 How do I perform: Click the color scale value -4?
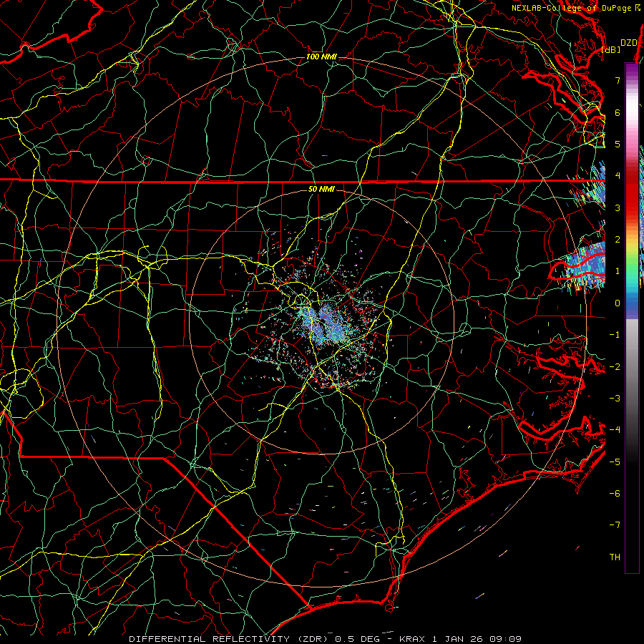[x=615, y=430]
